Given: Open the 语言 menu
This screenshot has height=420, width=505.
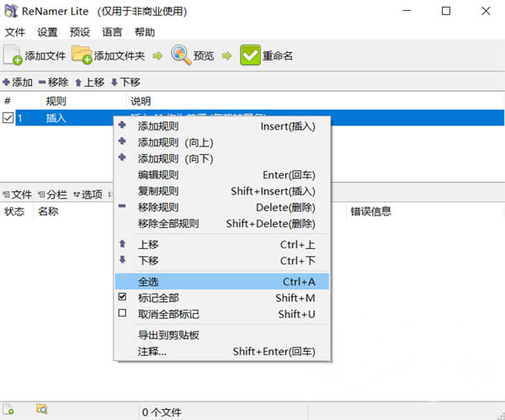Looking at the screenshot, I should pyautogui.click(x=112, y=32).
